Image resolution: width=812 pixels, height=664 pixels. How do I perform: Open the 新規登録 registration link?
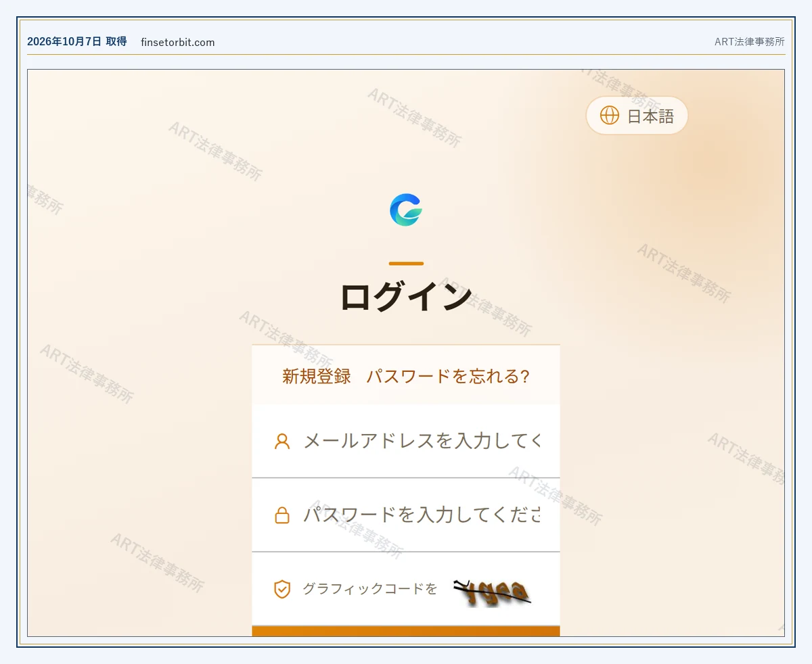click(x=317, y=376)
